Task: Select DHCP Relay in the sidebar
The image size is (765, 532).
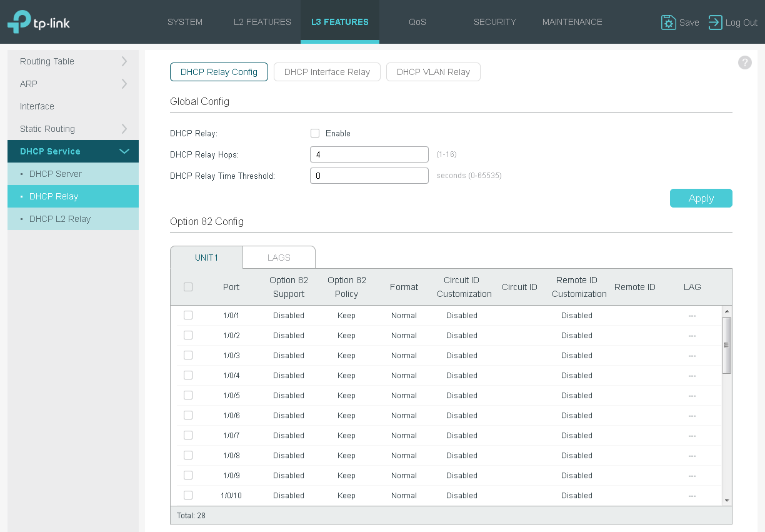Action: click(x=73, y=196)
